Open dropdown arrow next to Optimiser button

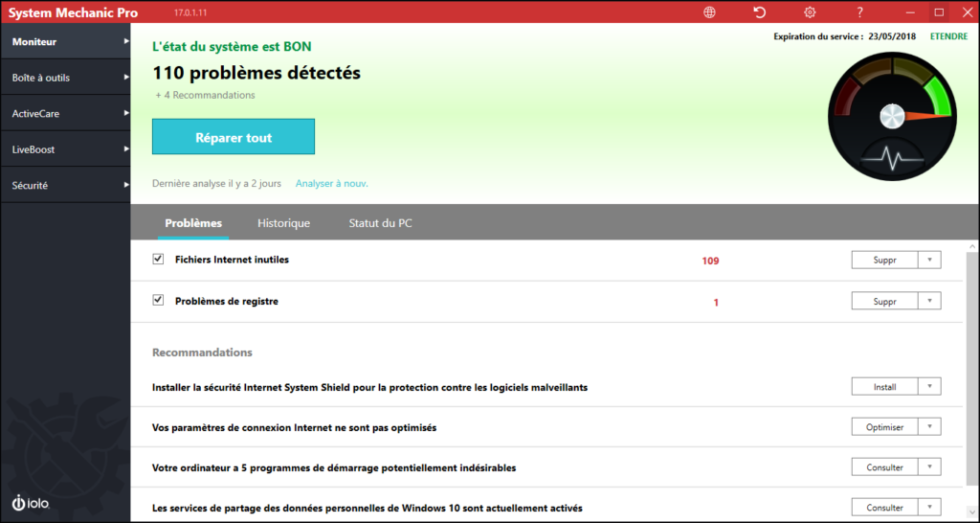(929, 426)
